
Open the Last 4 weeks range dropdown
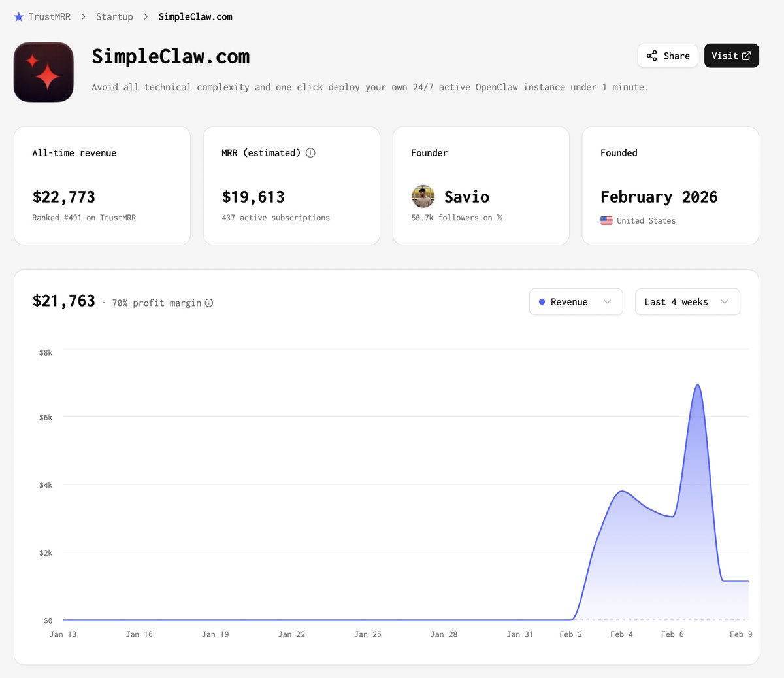(x=687, y=302)
